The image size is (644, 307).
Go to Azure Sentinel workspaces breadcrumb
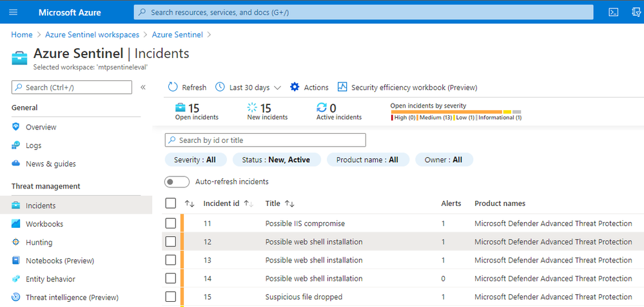tap(92, 35)
